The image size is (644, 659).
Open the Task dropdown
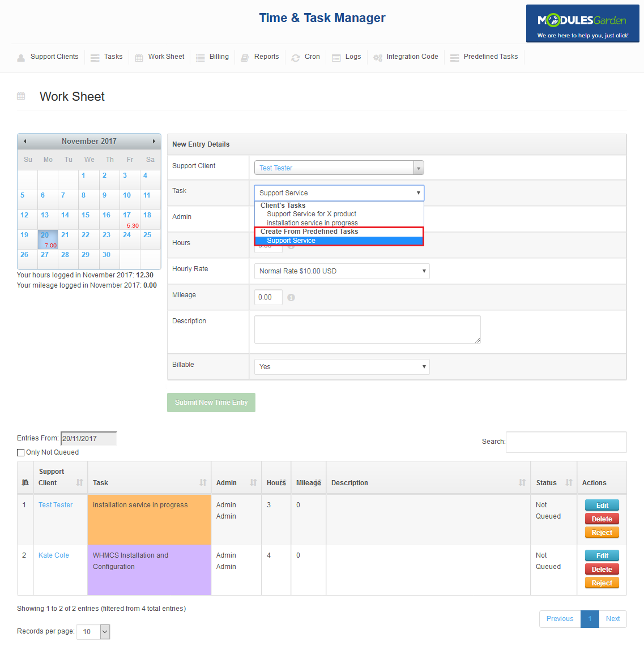click(339, 193)
